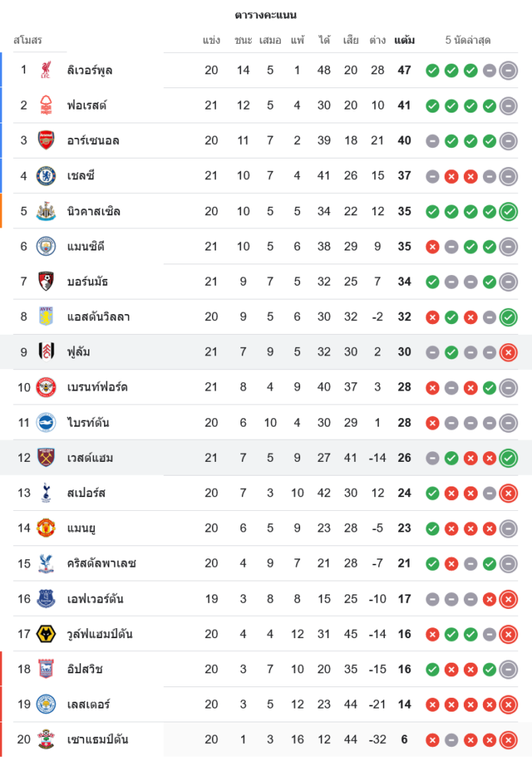The image size is (532, 766).
Task: Select the Everton row position number 16
Action: (24, 599)
